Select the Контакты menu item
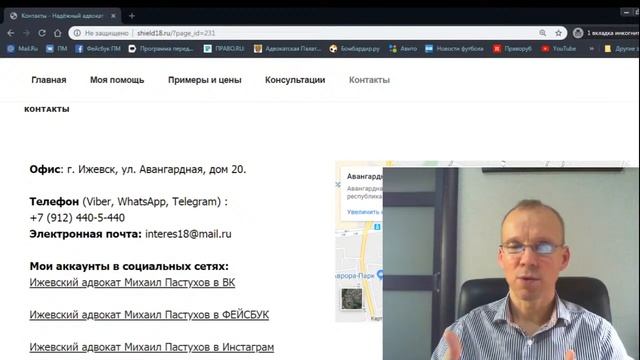 (x=369, y=80)
